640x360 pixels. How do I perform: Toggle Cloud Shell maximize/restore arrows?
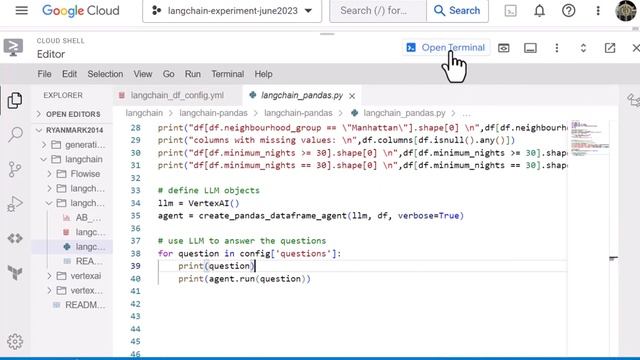(583, 48)
